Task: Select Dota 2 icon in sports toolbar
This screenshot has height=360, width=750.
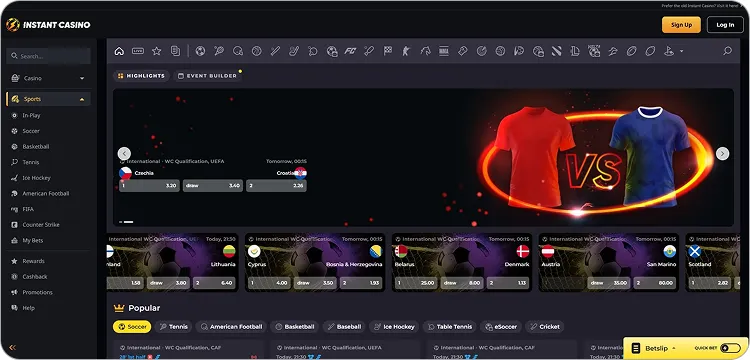Action: click(x=556, y=51)
